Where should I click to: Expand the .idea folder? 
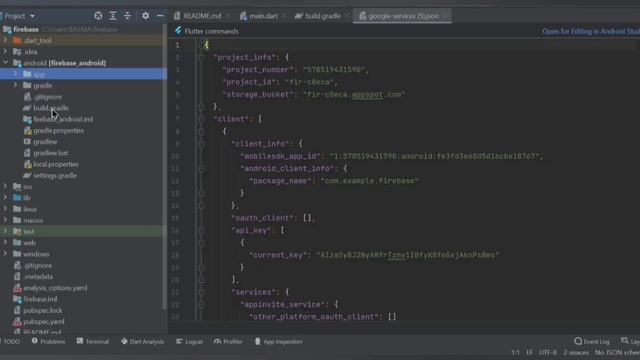tap(5, 52)
